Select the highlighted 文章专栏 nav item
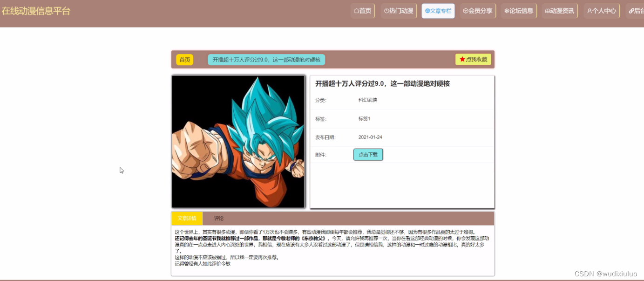Screen dimensions: 644x281 (x=438, y=11)
